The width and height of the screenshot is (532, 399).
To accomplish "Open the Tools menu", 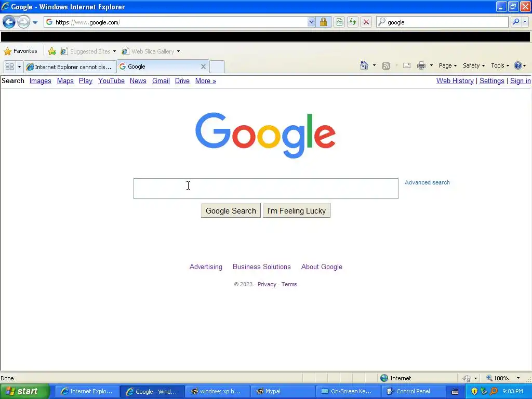I will click(x=500, y=65).
